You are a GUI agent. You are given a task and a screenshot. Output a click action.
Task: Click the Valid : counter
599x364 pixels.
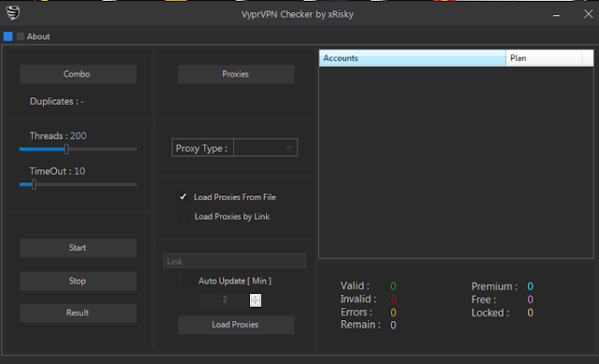pos(368,286)
